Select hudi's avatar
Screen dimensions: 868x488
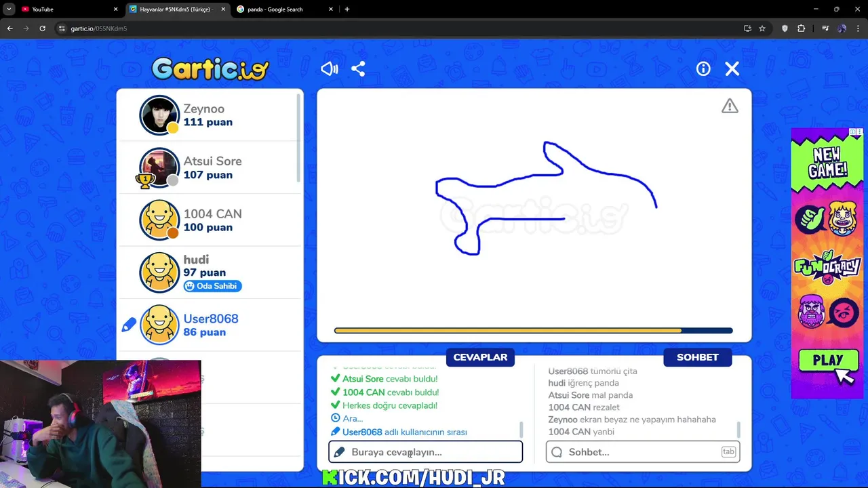[x=159, y=272]
